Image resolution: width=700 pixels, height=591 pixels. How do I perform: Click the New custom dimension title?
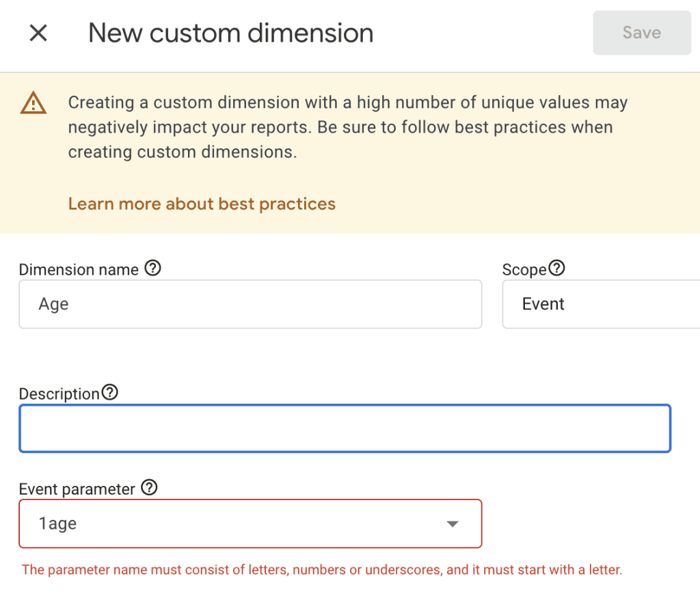tap(230, 33)
